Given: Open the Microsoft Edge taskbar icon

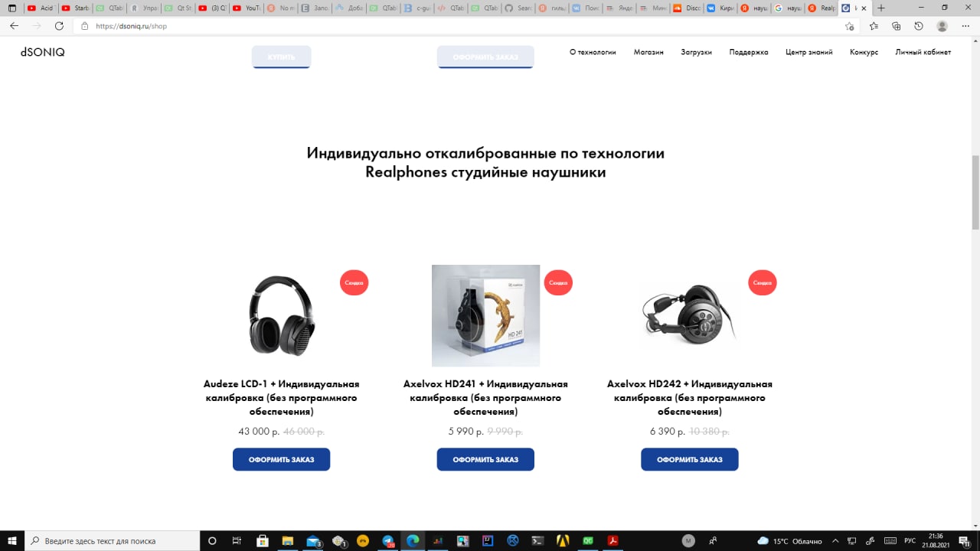Looking at the screenshot, I should point(413,540).
